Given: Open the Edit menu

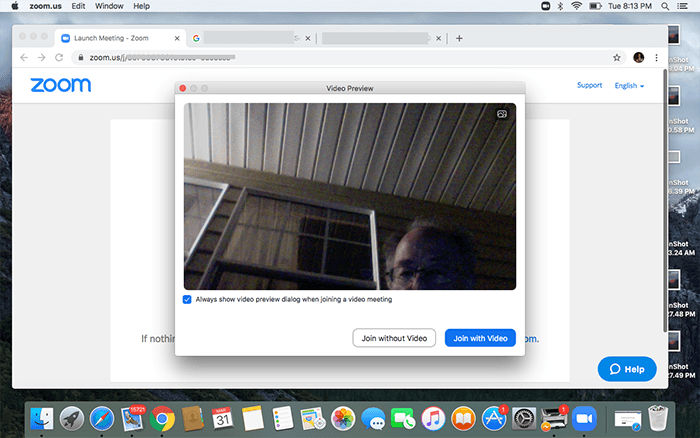Looking at the screenshot, I should coord(78,6).
